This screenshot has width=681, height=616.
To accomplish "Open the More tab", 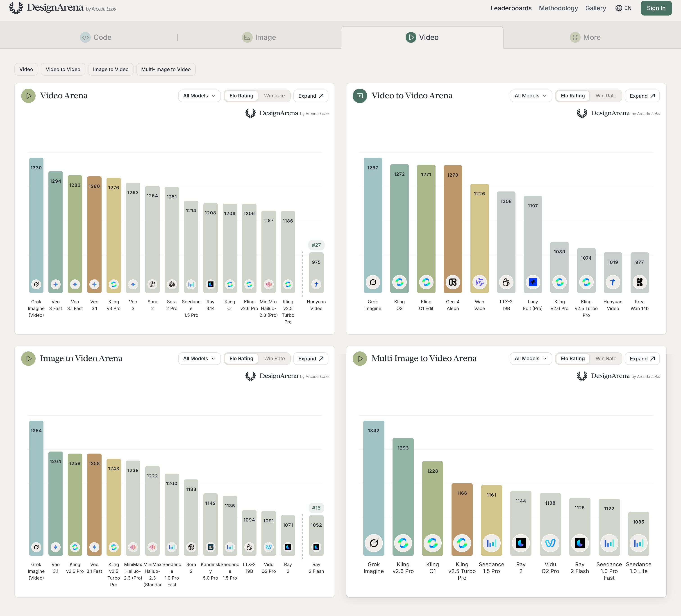I will point(585,38).
